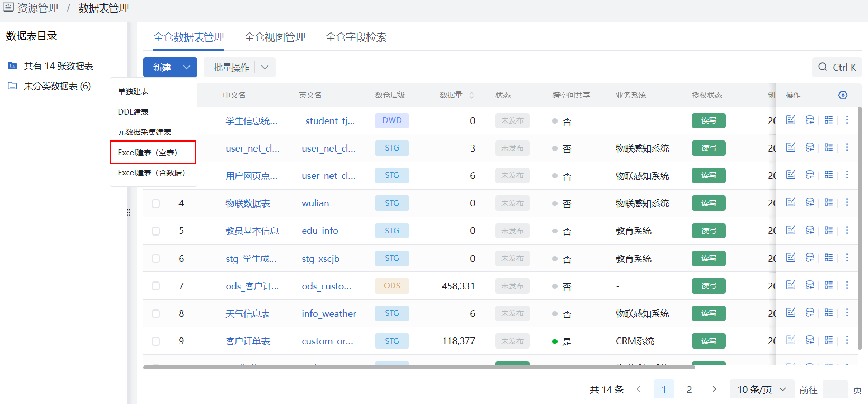Click the sidebar resize handle dots
Viewport: 868px width, 404px height.
tap(128, 213)
